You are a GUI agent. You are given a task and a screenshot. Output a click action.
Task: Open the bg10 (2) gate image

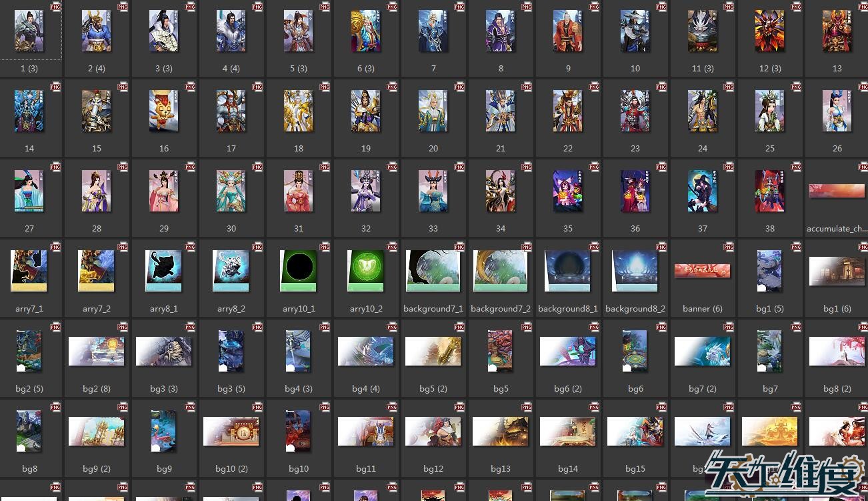[231, 432]
